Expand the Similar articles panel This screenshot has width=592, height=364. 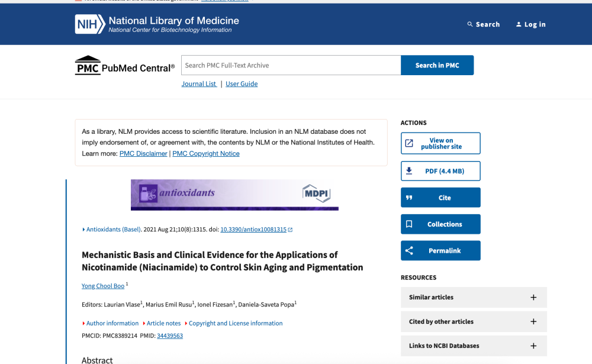474,298
